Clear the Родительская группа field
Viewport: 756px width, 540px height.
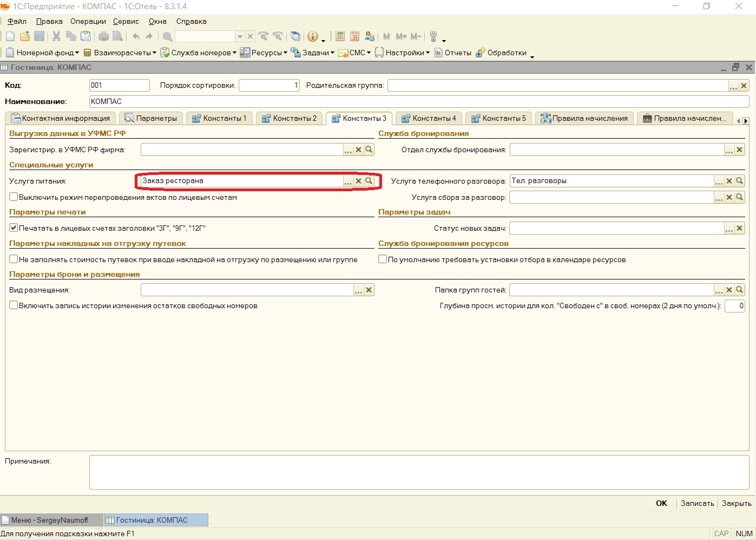pos(744,86)
